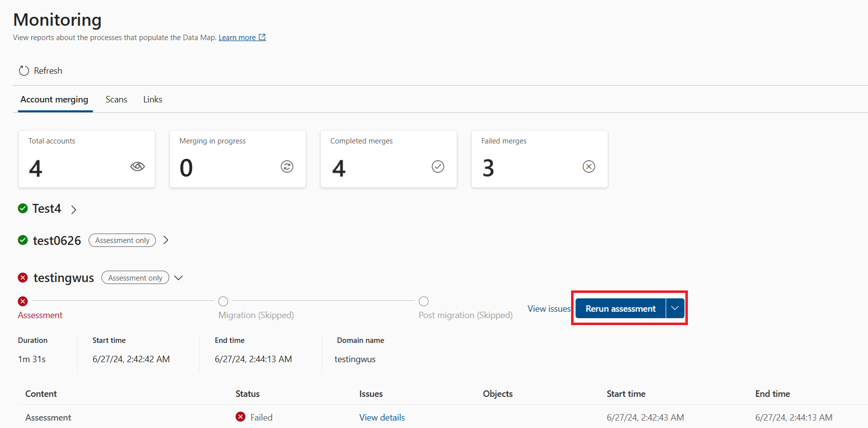Click the duration value 1m 31s
This screenshot has height=428, width=868.
click(x=32, y=359)
